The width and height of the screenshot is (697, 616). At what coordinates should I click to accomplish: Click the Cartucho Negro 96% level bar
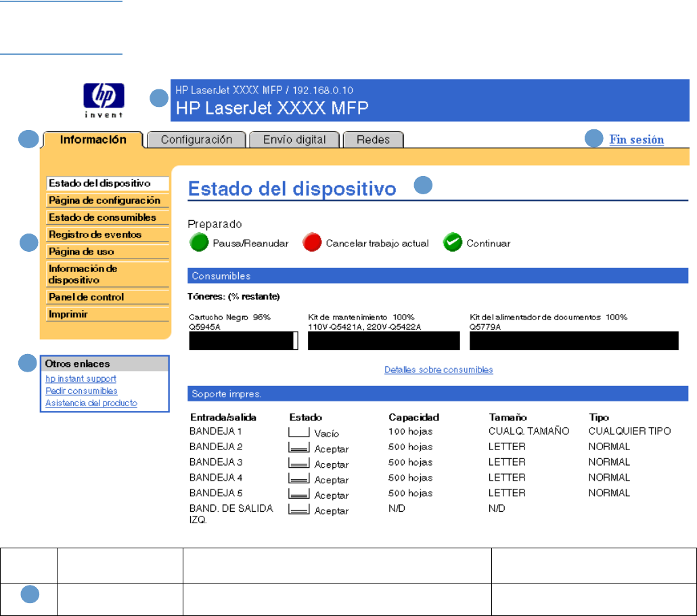244,340
